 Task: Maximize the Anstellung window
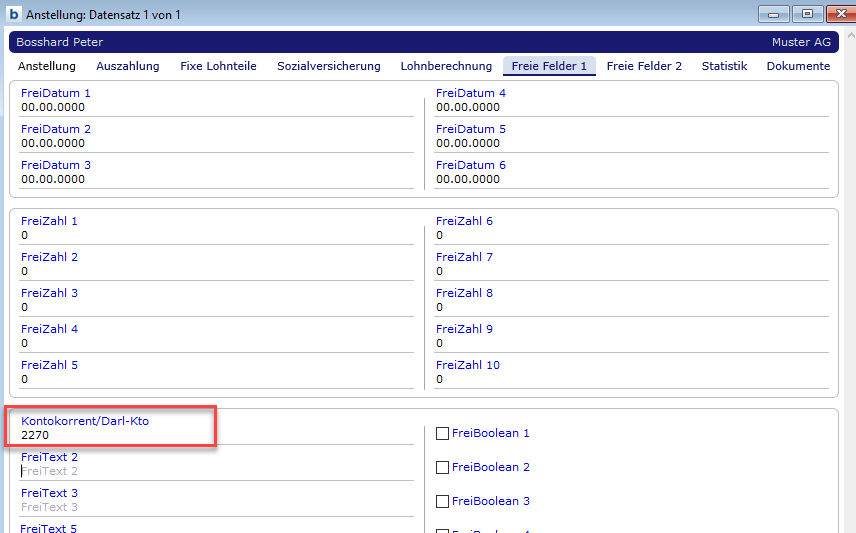pyautogui.click(x=808, y=14)
